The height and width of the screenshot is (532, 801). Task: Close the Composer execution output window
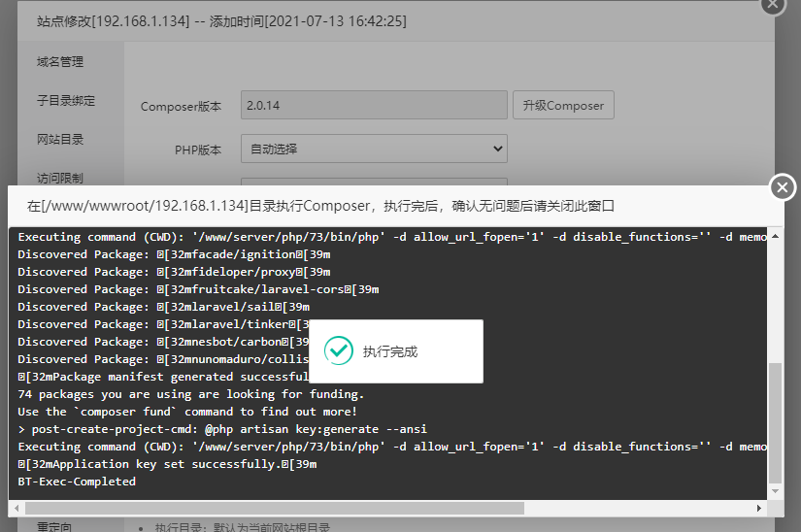(x=783, y=187)
